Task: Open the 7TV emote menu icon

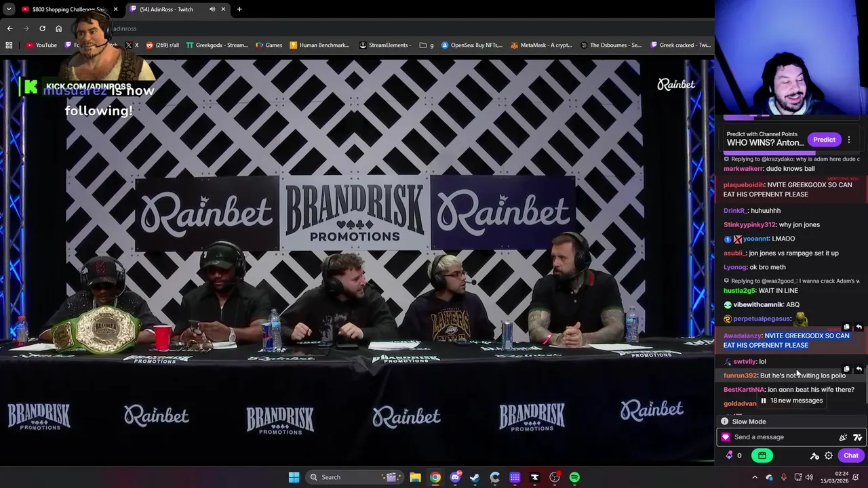Action: 857,437
